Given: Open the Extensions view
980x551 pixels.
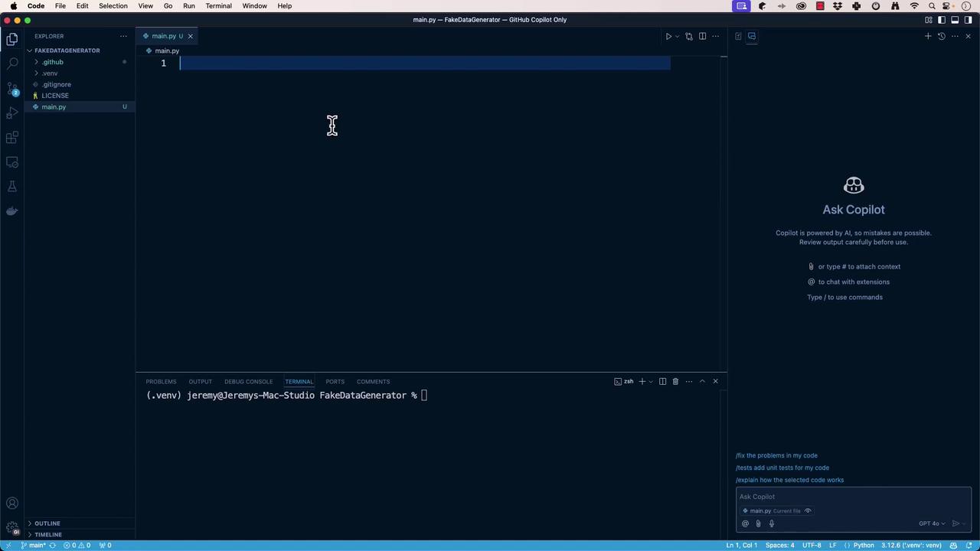Looking at the screenshot, I should [12, 138].
